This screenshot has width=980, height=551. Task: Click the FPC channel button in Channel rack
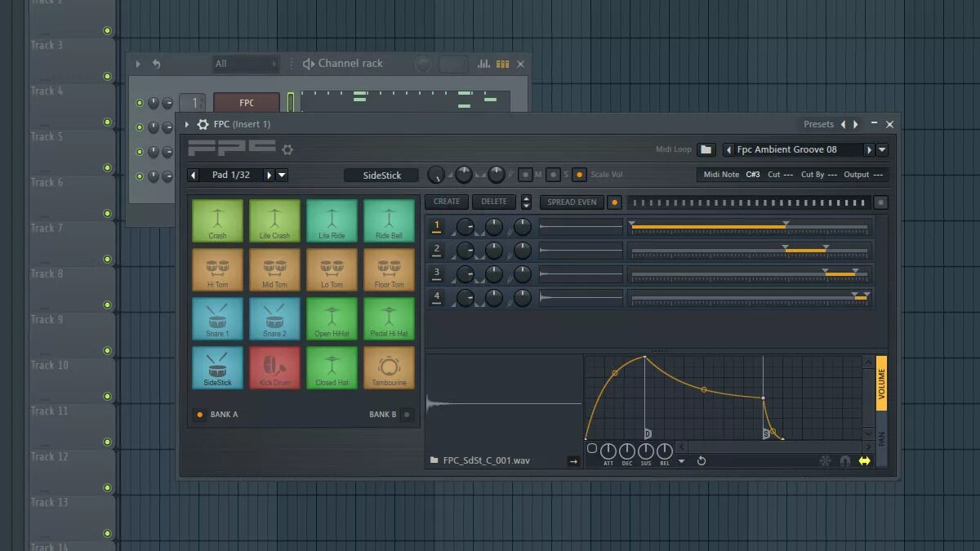click(x=247, y=103)
